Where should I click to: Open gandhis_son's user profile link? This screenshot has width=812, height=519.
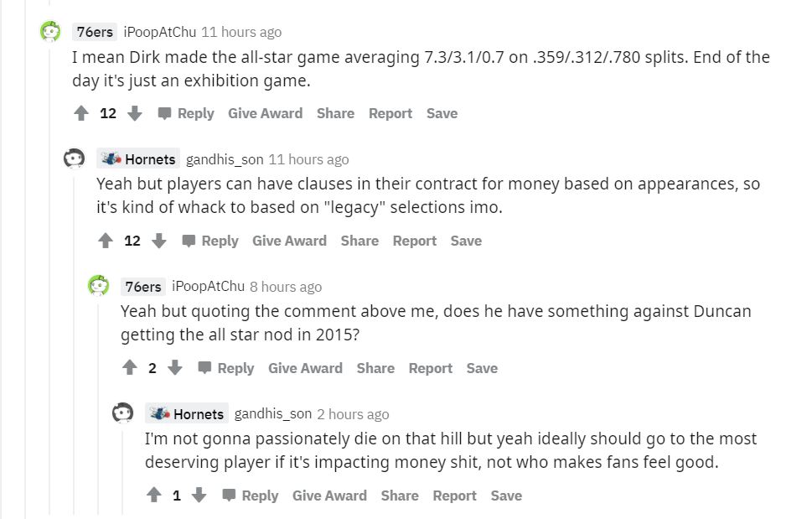[225, 158]
